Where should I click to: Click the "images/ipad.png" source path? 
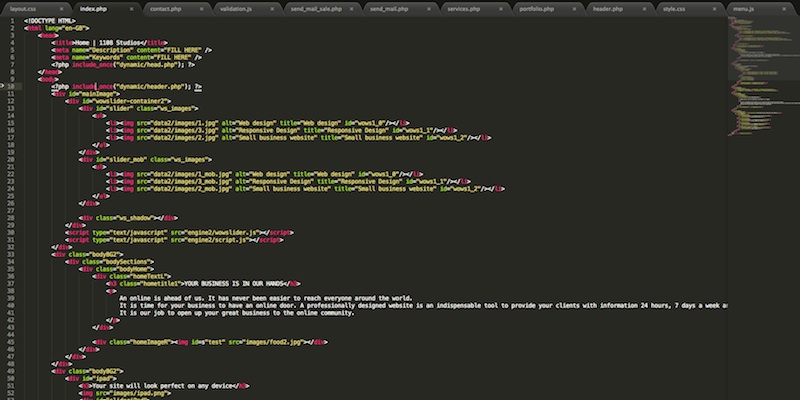tap(136, 393)
